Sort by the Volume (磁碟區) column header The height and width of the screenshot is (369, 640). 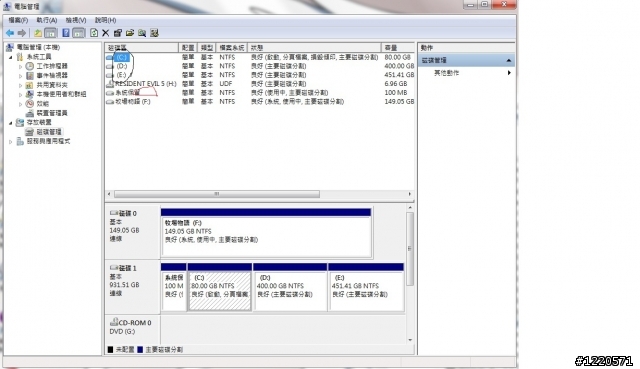click(x=142, y=48)
